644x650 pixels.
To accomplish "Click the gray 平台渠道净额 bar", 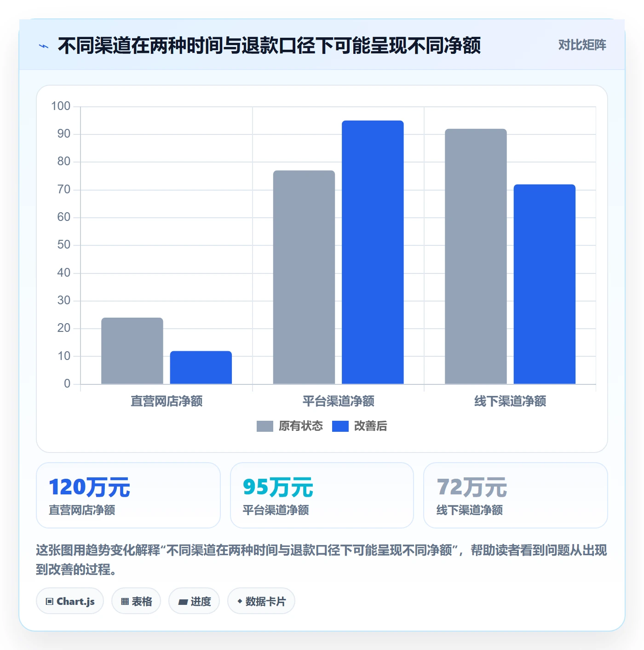I will 304,277.
